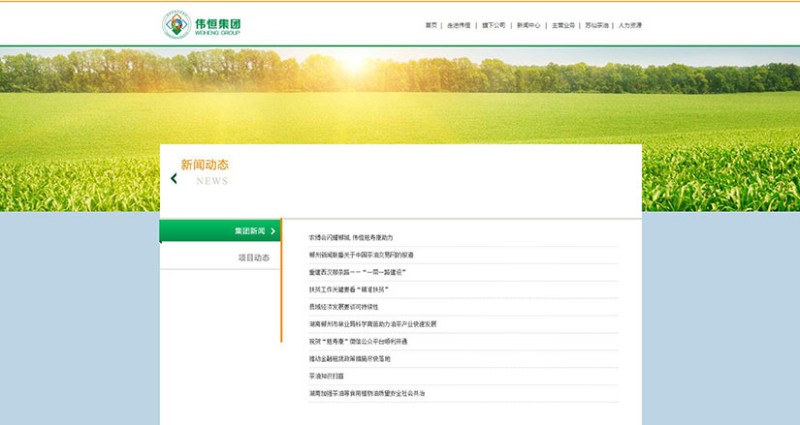
Task: Click 人力资源 in the navigation bar
Action: 630,25
